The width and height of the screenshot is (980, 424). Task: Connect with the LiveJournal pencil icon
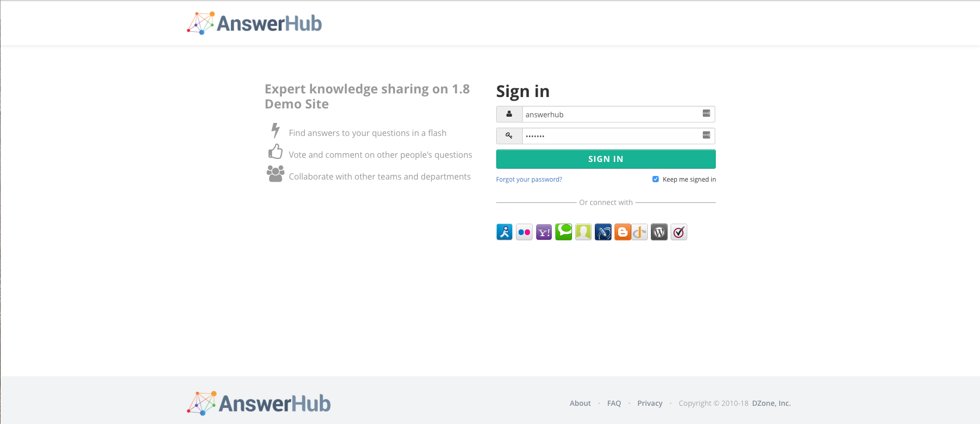click(603, 232)
